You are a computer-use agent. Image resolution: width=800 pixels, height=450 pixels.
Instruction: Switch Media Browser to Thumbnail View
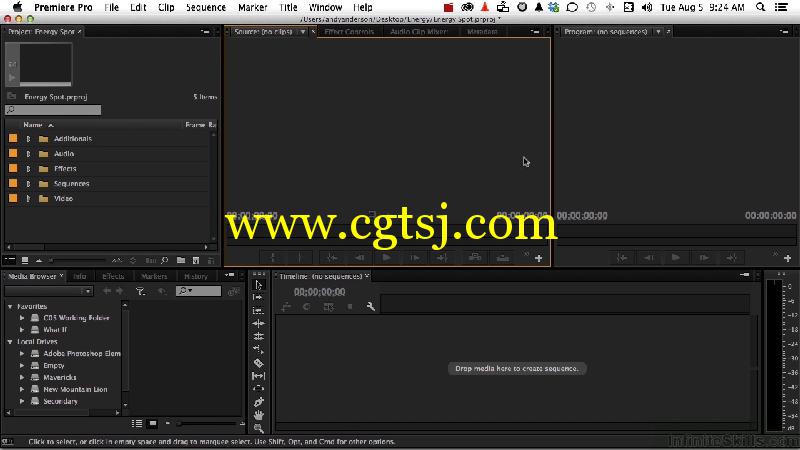pyautogui.click(x=153, y=423)
